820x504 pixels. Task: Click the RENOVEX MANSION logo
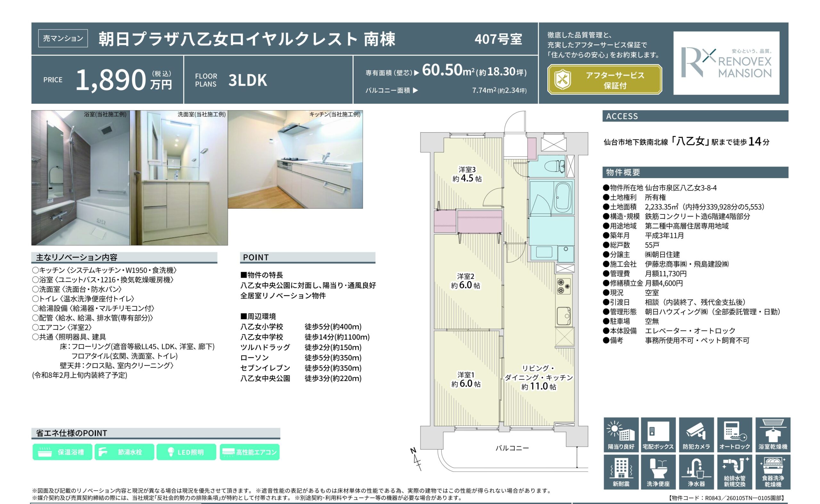click(x=726, y=63)
